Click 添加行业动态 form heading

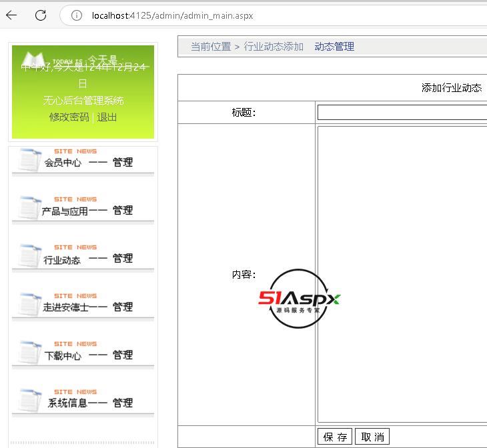tap(452, 88)
